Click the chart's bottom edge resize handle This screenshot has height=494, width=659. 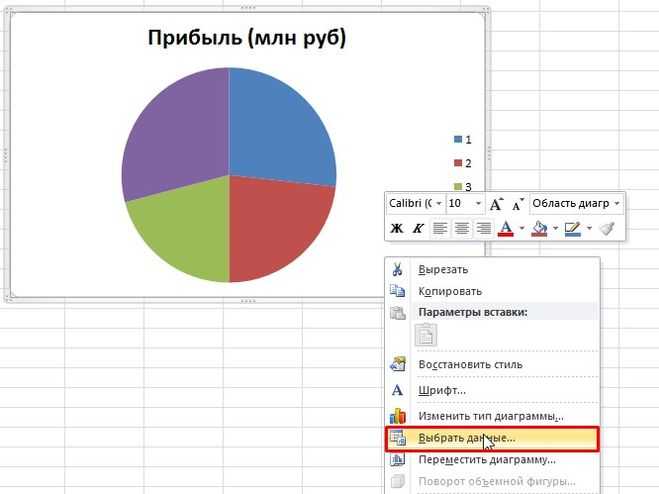[x=248, y=301]
